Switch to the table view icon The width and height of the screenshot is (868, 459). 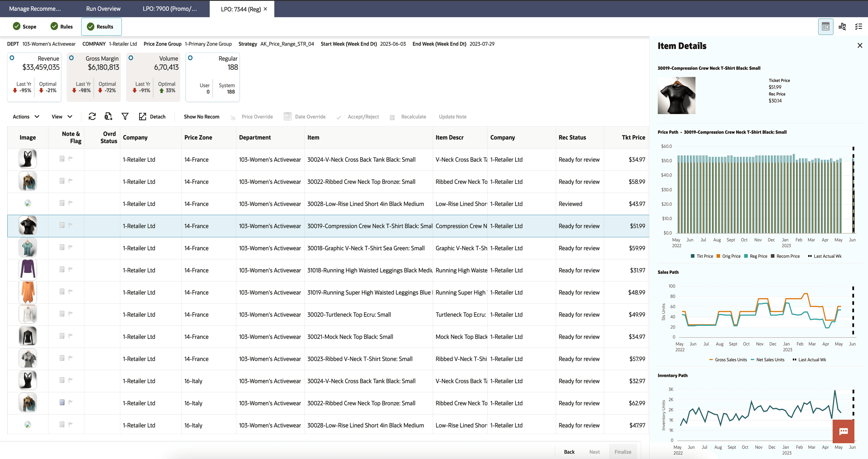(x=825, y=27)
